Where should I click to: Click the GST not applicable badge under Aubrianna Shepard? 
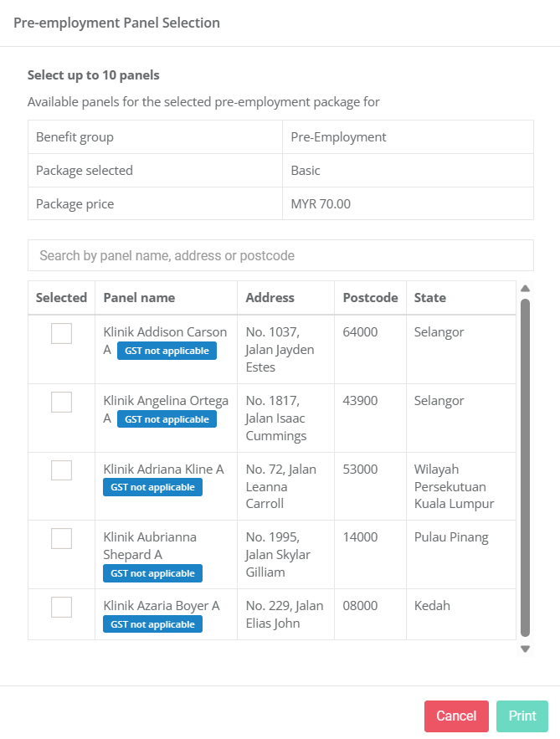[x=152, y=573]
